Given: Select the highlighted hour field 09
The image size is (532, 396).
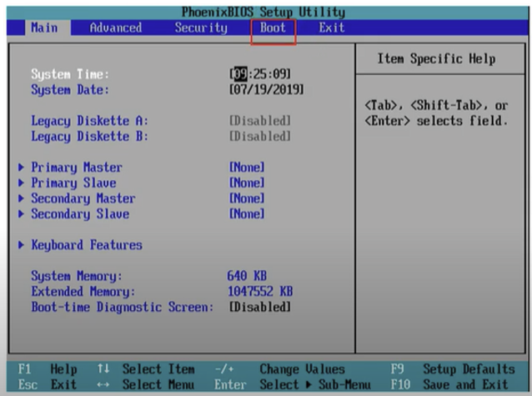Looking at the screenshot, I should [x=240, y=73].
